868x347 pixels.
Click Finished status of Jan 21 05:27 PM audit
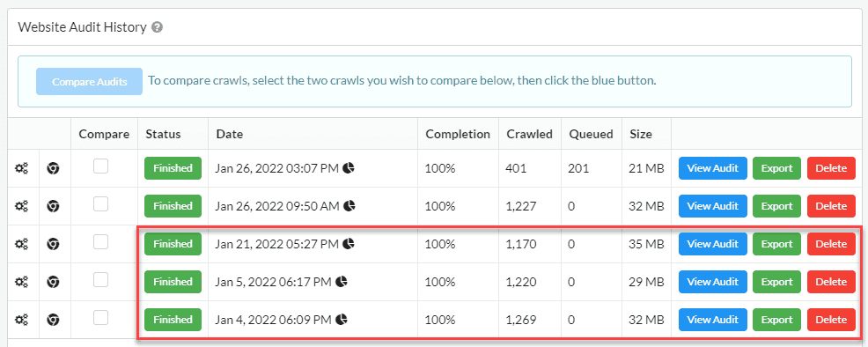(173, 244)
